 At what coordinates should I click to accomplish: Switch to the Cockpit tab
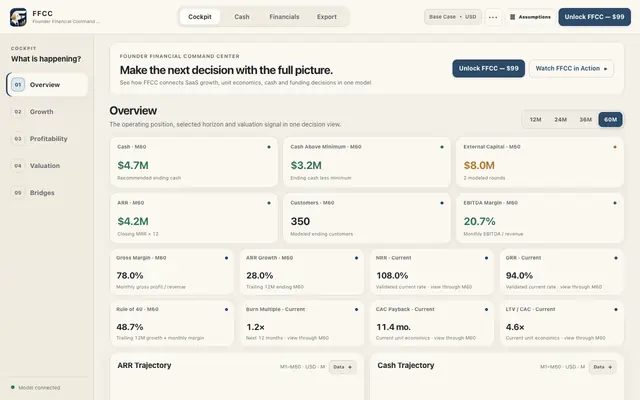(x=200, y=17)
